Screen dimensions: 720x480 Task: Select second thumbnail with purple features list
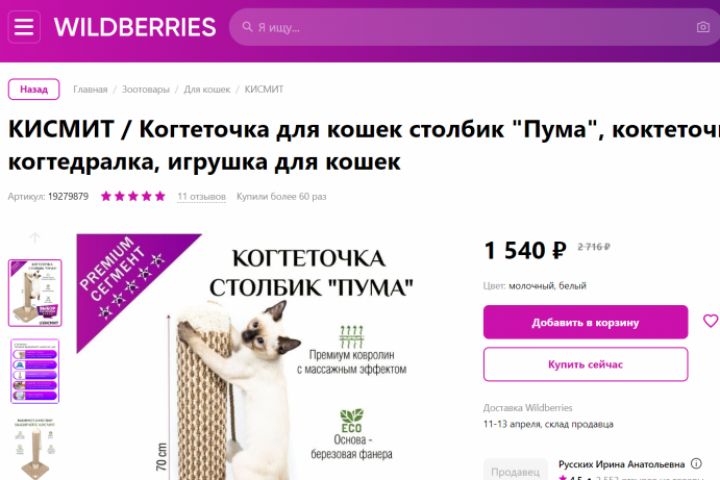[x=35, y=371]
